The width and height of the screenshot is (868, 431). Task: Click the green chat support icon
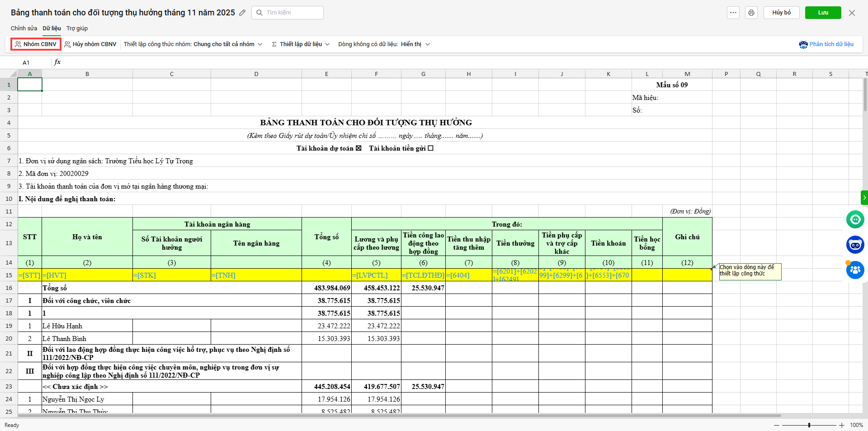point(855,220)
